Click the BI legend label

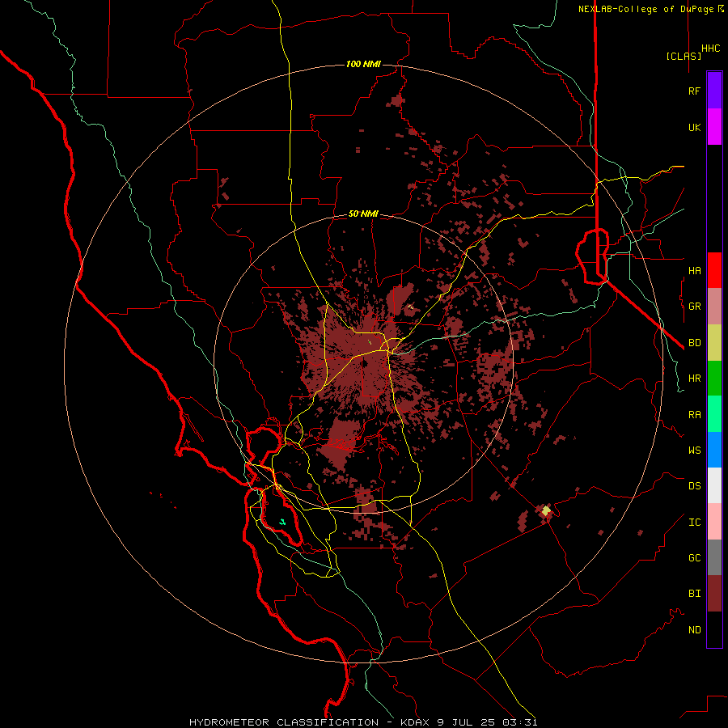pos(694,594)
